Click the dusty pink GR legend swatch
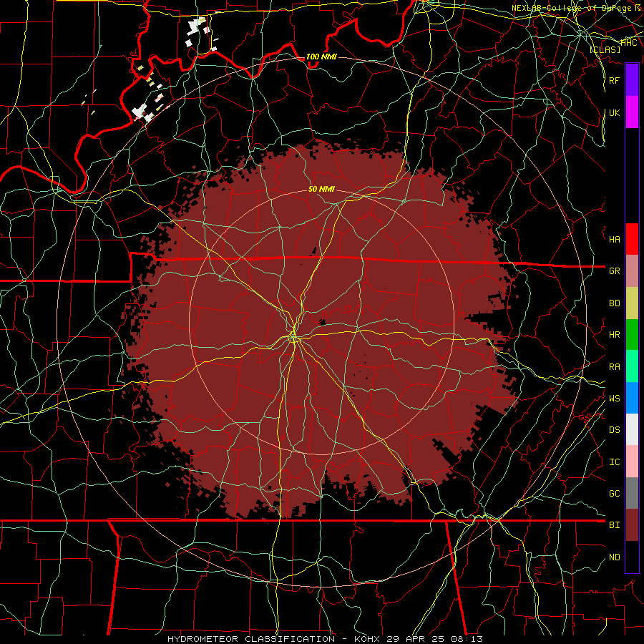The image size is (644, 644). [632, 271]
